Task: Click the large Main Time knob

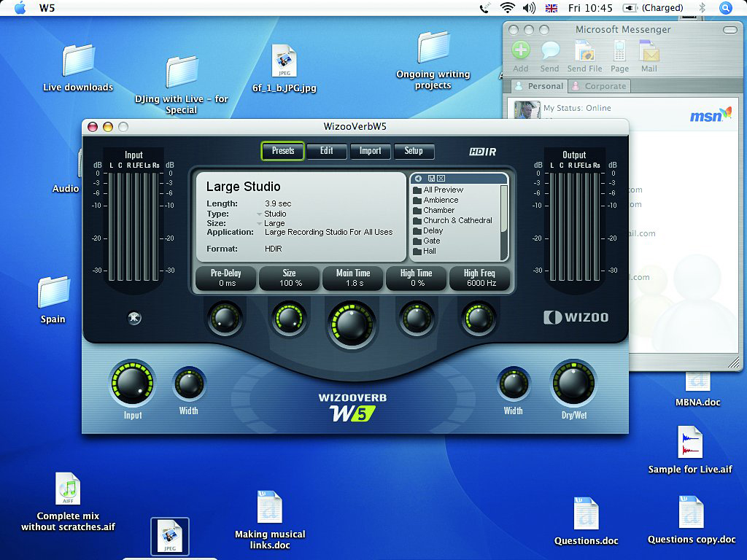Action: pos(352,324)
